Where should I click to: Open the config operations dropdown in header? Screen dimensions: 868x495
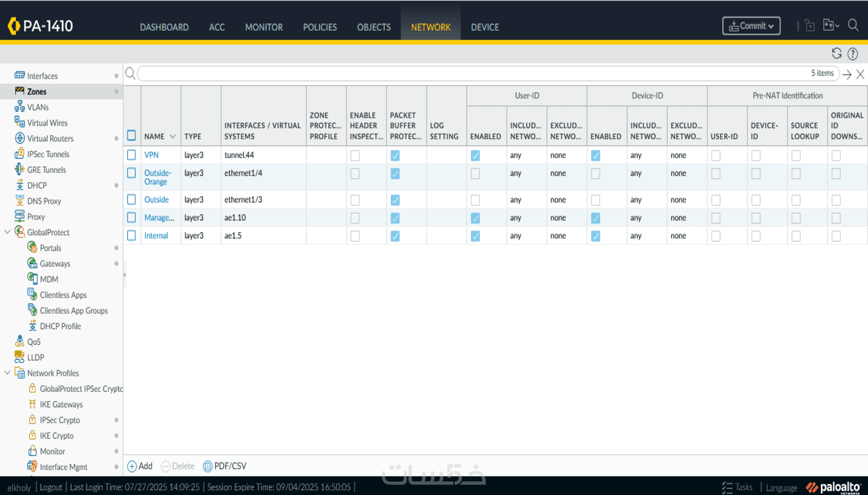click(831, 26)
